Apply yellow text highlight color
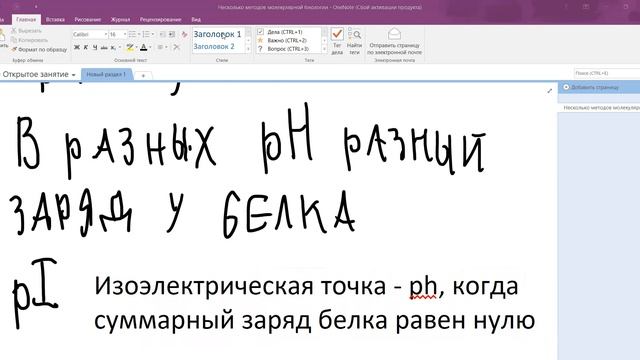Image resolution: width=640 pixels, height=360 pixels. [x=130, y=47]
